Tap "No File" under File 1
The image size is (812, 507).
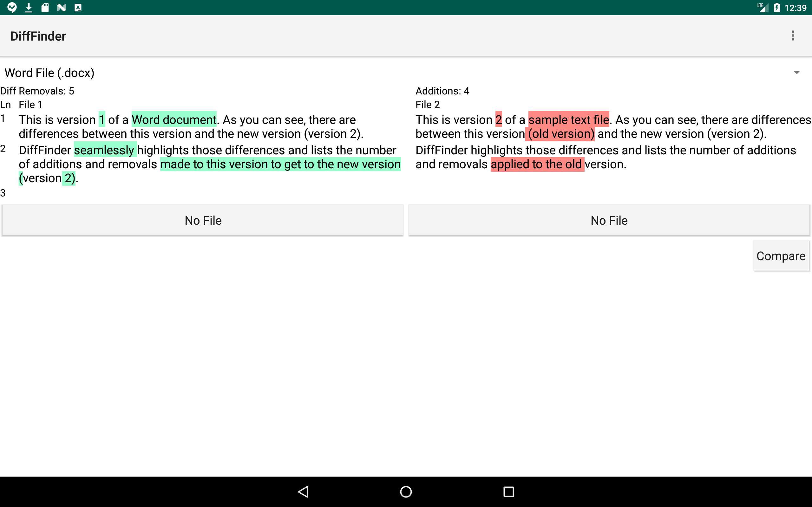pos(203,220)
